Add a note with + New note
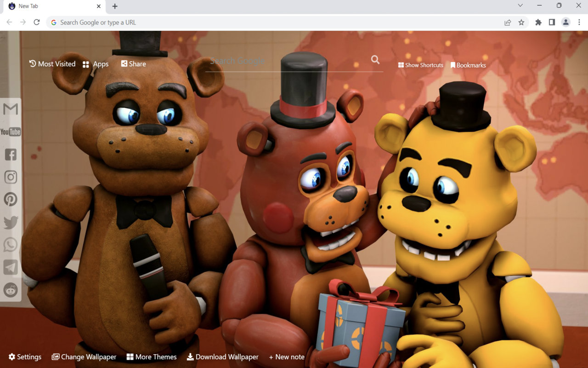The image size is (588, 368). [x=287, y=357]
